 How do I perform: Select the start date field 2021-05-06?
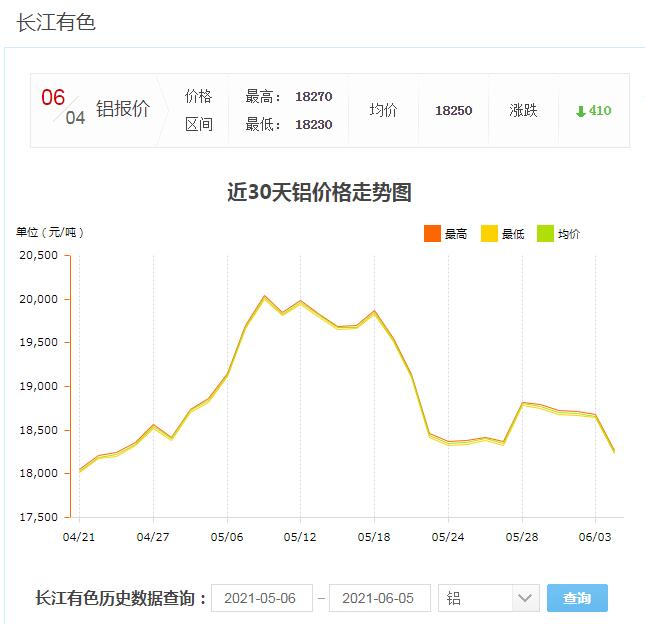pos(262,598)
